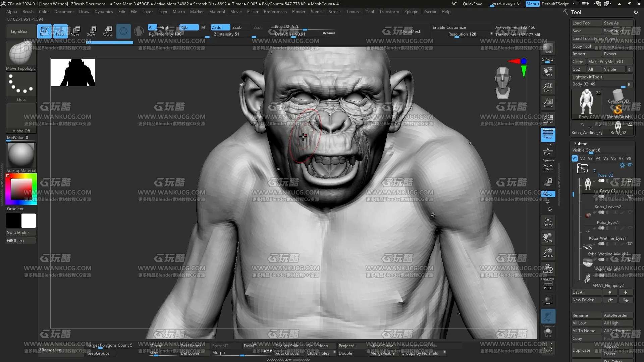Click the Transp transparency icon
This screenshot has width=644, height=362.
pyautogui.click(x=548, y=300)
